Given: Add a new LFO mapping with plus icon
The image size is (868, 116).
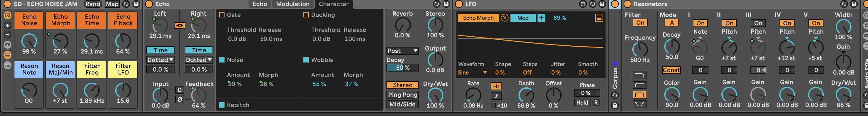Looking at the screenshot, I should pos(541,18).
